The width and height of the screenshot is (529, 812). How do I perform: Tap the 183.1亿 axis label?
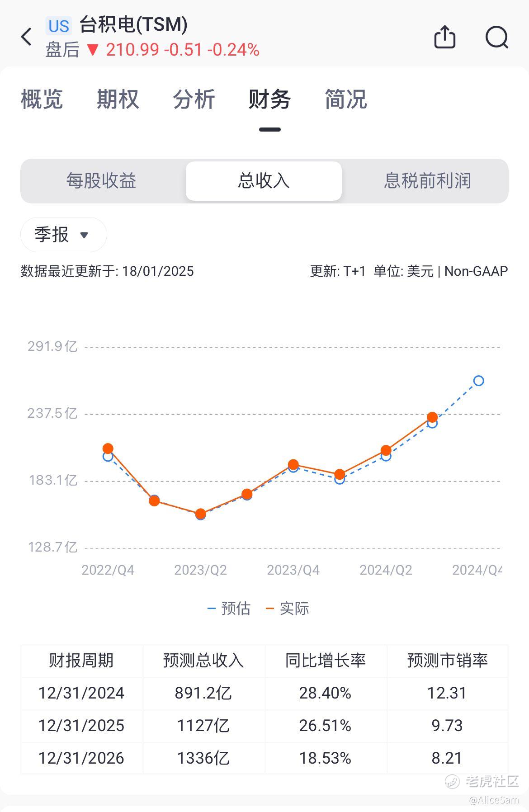[x=53, y=480]
